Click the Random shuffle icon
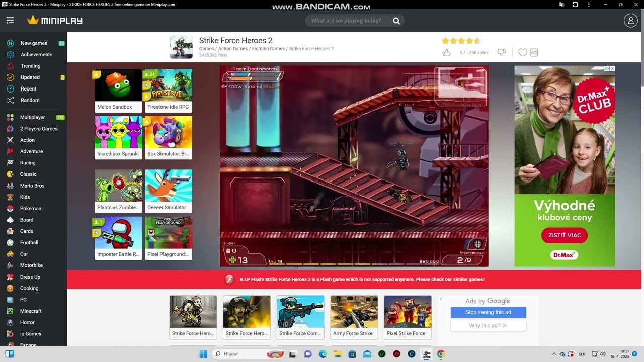 click(x=10, y=100)
